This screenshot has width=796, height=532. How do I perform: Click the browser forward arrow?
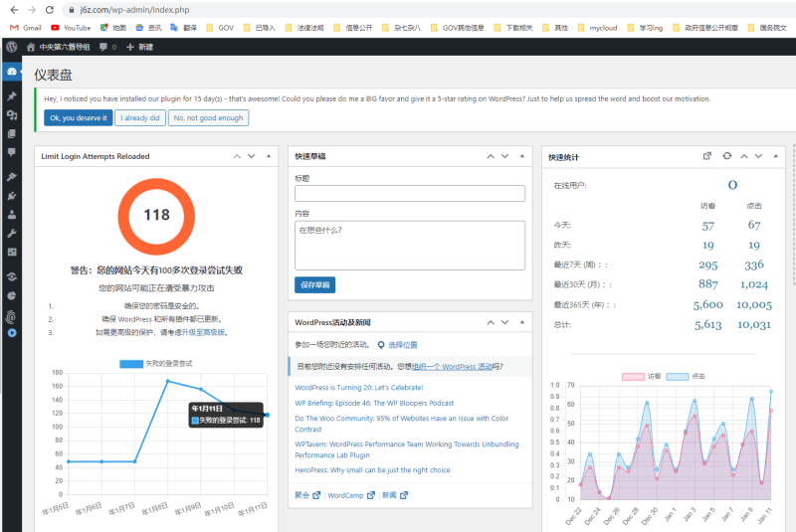point(32,10)
